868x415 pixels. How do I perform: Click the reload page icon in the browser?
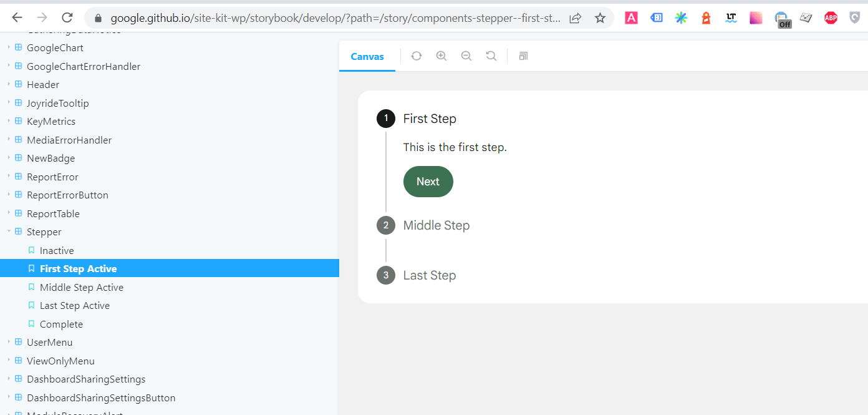(67, 17)
